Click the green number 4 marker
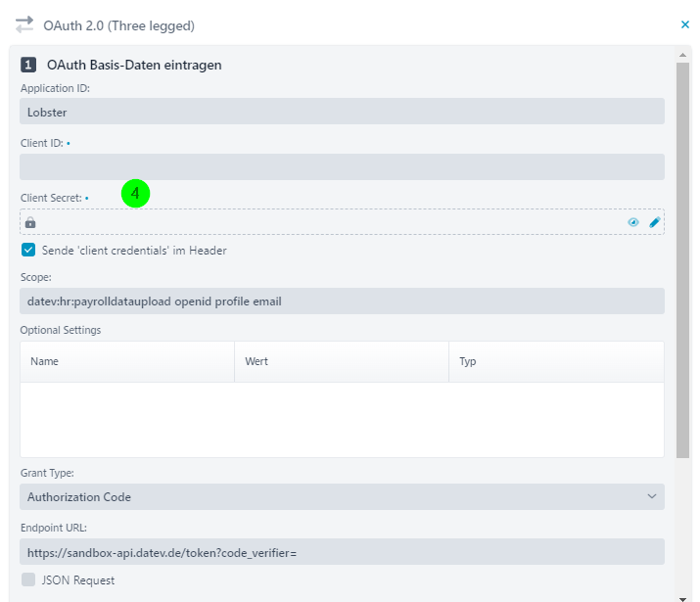 tap(135, 194)
